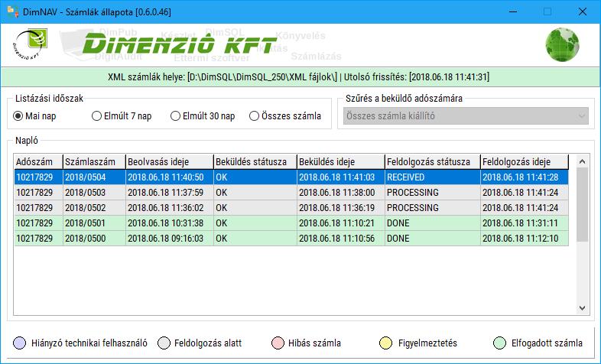601x364 pixels.
Task: Click the Beküldés ideje column header
Action: coord(341,161)
